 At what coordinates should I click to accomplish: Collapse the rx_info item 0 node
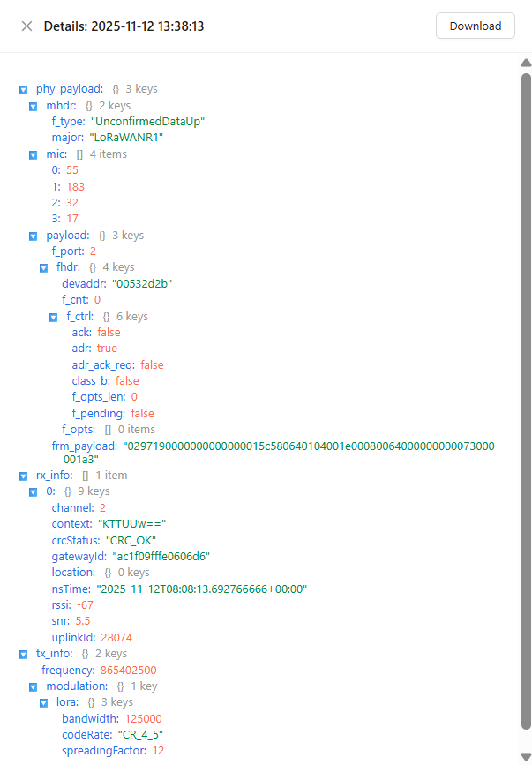point(33,491)
